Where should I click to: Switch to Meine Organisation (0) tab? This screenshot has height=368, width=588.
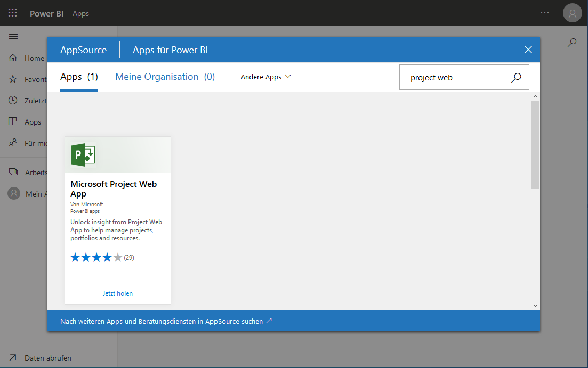tap(165, 77)
